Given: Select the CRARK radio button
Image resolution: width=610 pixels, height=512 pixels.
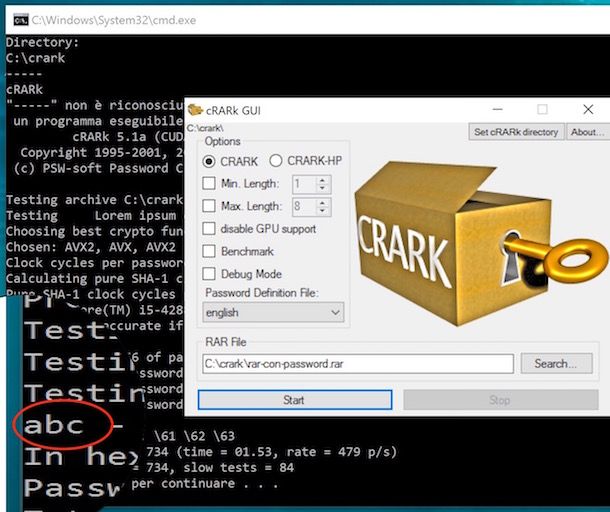Looking at the screenshot, I should click(x=209, y=161).
